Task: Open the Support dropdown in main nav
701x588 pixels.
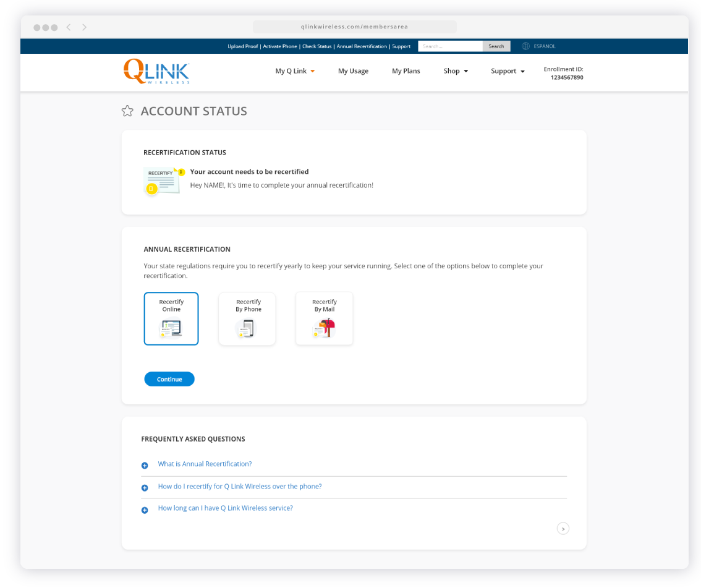Action: (x=508, y=71)
